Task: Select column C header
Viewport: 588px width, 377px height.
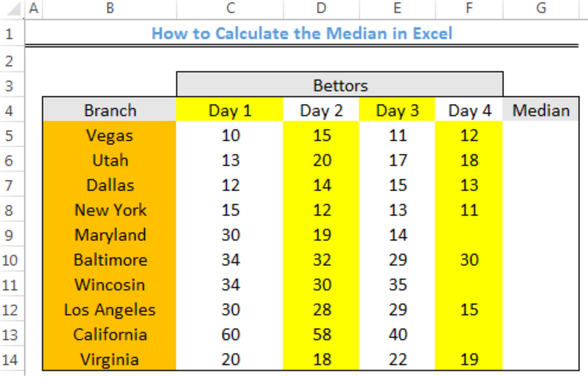Action: (230, 8)
